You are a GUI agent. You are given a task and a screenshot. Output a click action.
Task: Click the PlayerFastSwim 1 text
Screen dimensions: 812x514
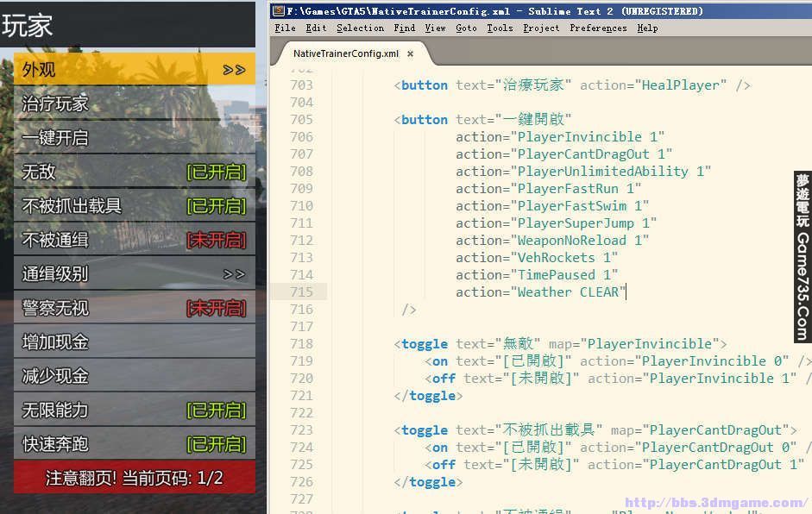pyautogui.click(x=580, y=206)
